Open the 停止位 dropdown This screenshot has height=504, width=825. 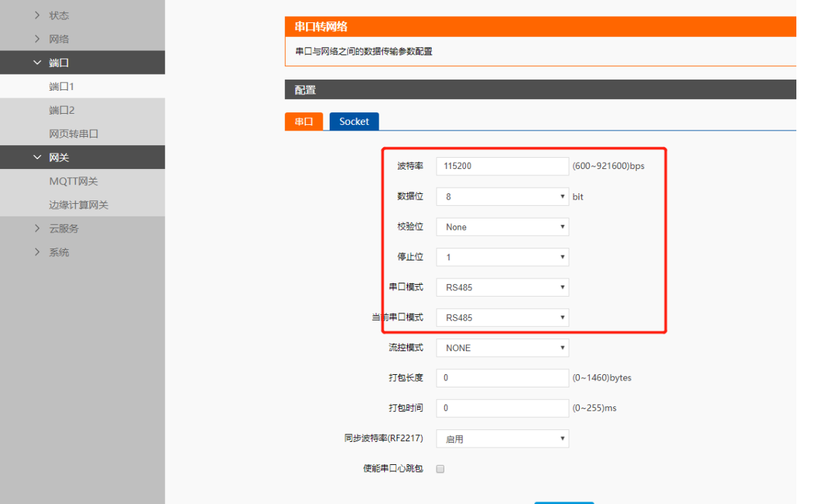coord(502,257)
